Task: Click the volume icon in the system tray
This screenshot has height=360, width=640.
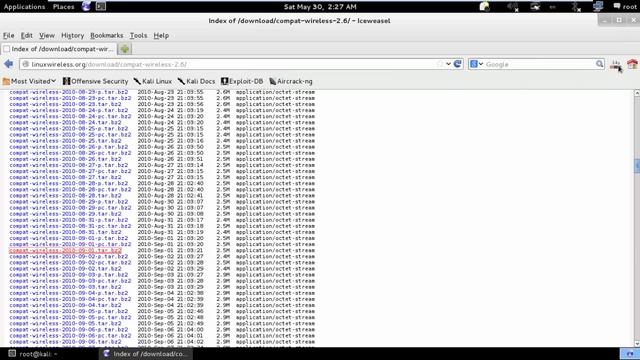Action: (513, 7)
